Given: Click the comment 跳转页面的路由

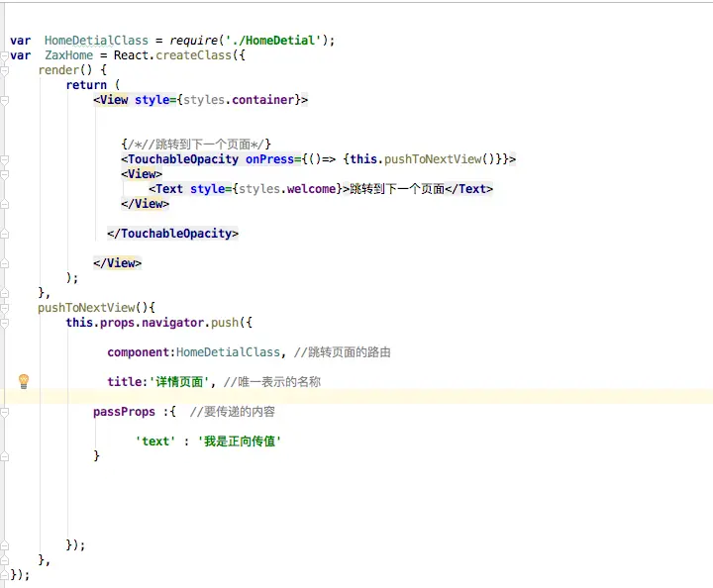Looking at the screenshot, I should (343, 352).
